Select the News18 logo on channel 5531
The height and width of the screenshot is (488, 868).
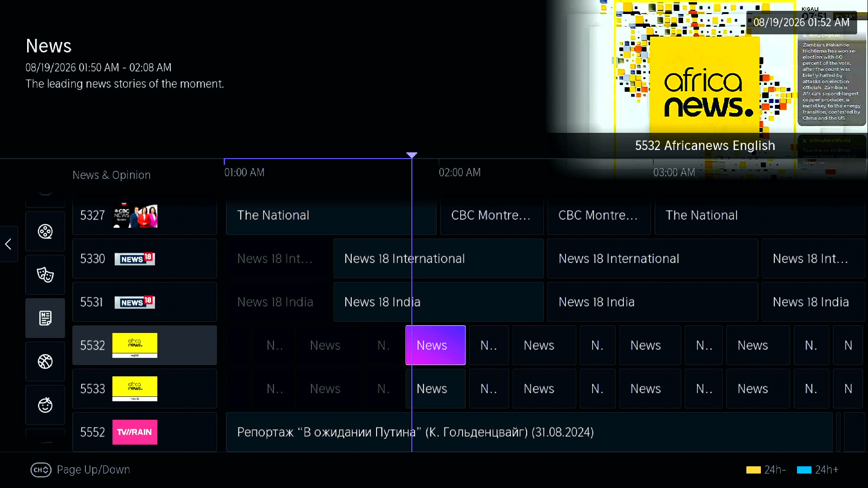(x=135, y=302)
